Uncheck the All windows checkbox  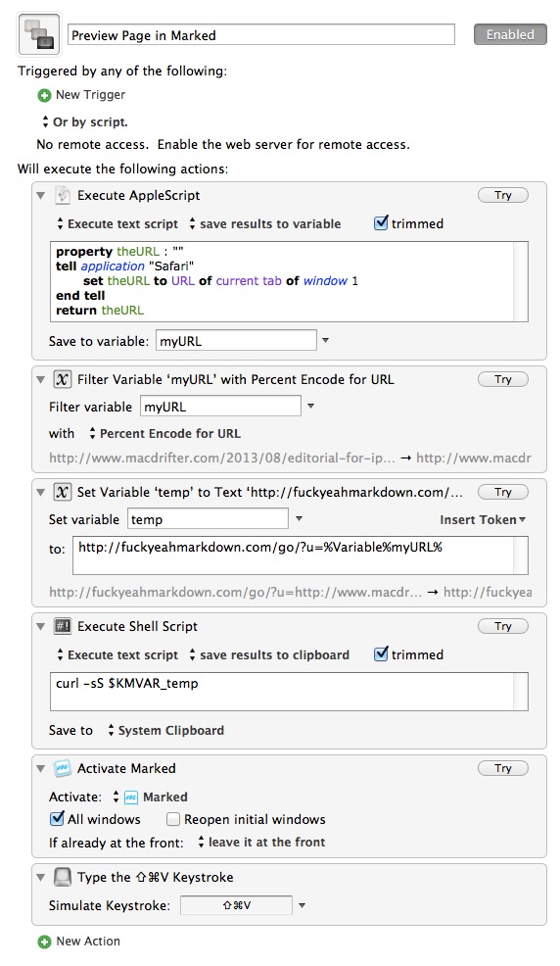(x=57, y=819)
